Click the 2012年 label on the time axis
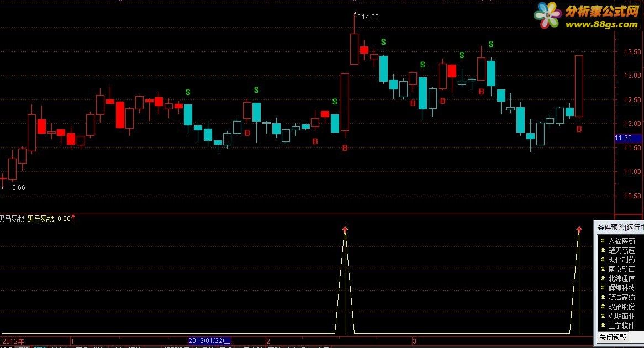Screen dimensions: 644x348 13,341
